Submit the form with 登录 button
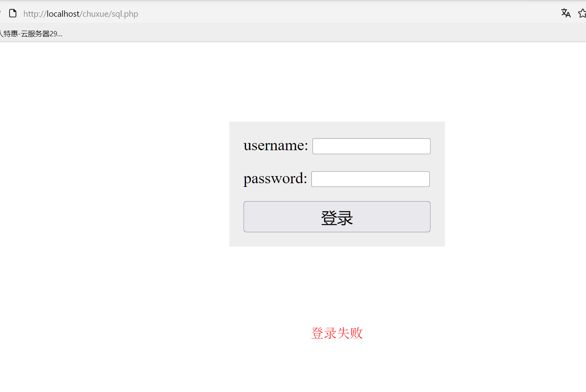 [337, 217]
